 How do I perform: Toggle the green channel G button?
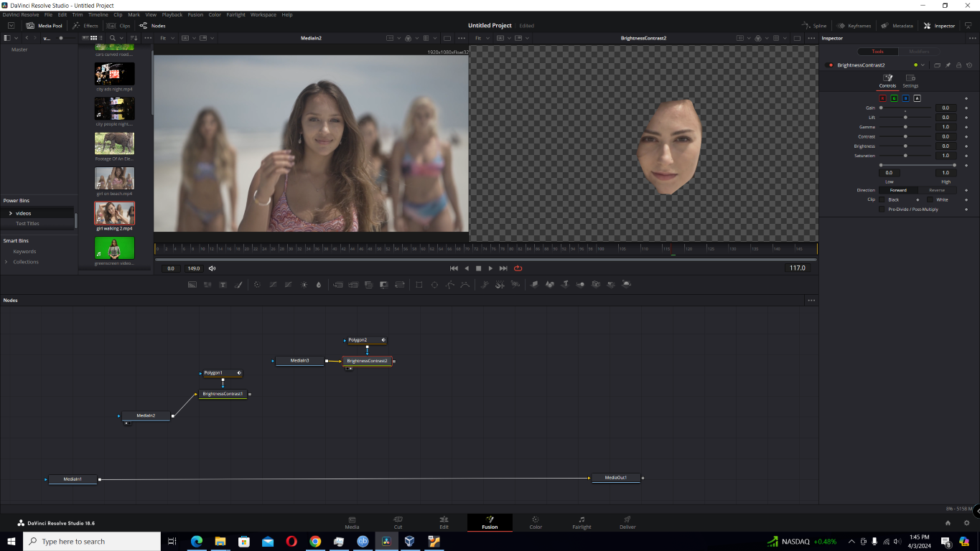tap(894, 98)
